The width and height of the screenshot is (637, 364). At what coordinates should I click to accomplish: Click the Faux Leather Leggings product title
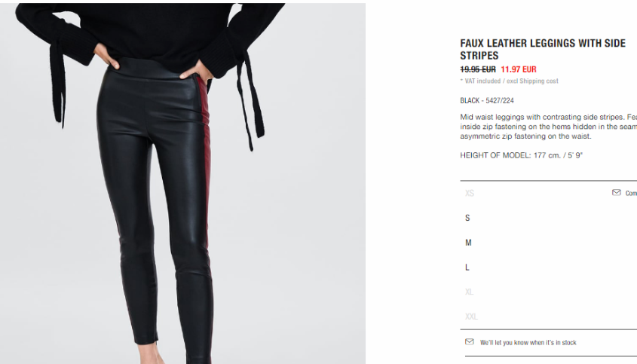543,49
